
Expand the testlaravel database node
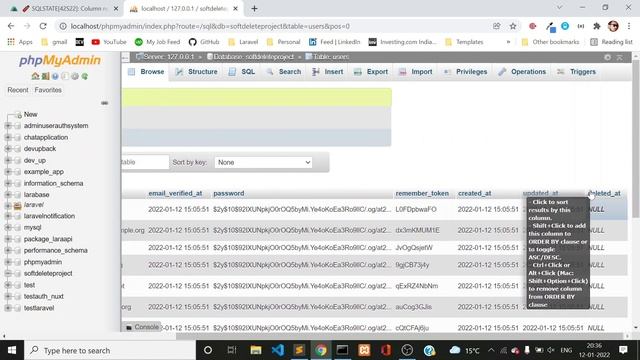coord(8,308)
